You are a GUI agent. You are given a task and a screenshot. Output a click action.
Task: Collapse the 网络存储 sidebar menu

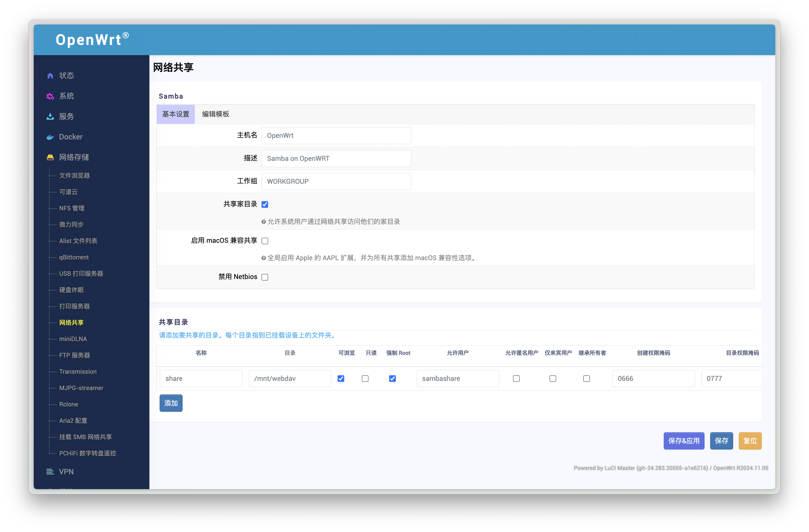[x=74, y=157]
